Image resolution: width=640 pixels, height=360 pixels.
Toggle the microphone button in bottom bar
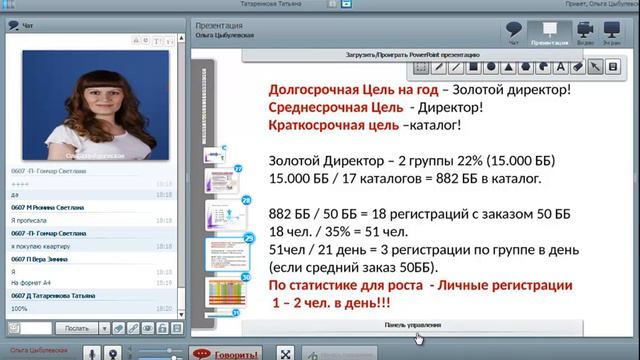[x=92, y=353]
